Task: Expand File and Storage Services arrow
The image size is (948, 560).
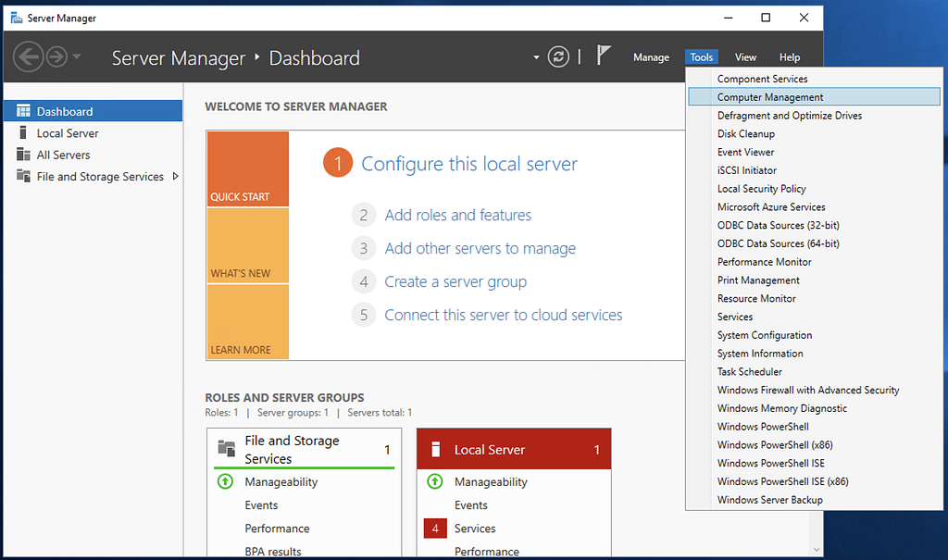Action: coord(175,177)
